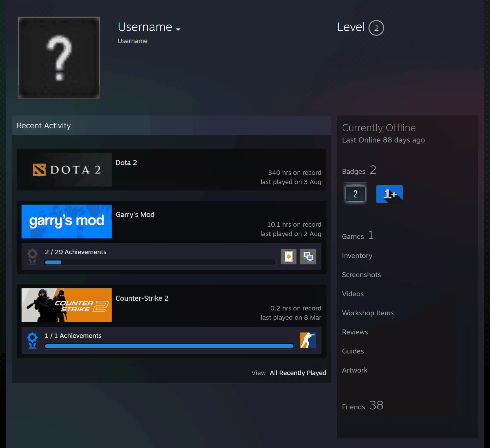The width and height of the screenshot is (490, 448).
Task: Open the Friends 38 list
Action: click(x=363, y=405)
